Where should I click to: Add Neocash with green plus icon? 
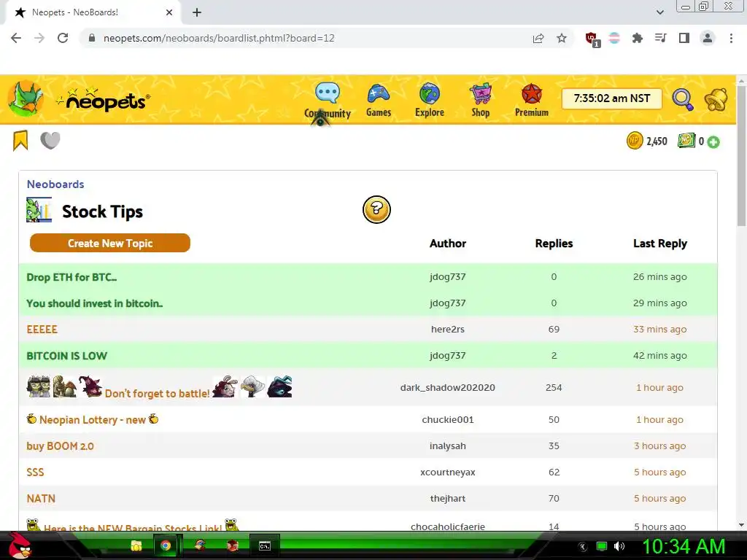(x=713, y=142)
